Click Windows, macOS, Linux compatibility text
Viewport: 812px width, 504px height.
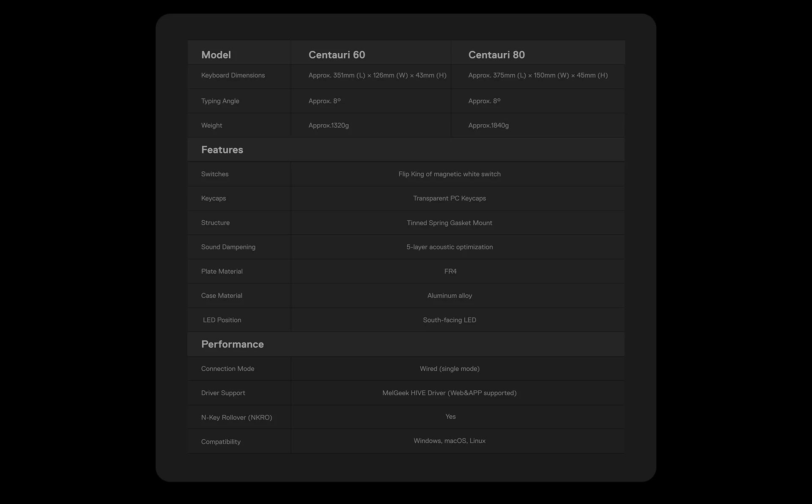449,441
